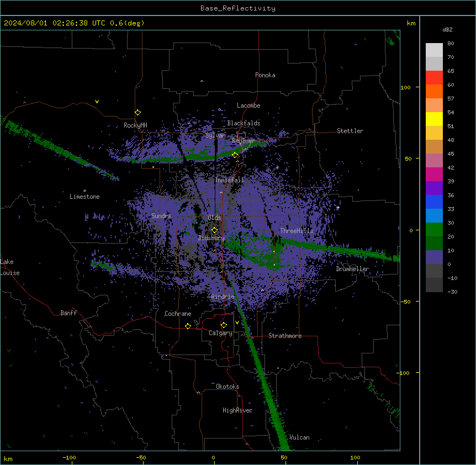This screenshot has height=465, width=476.
Task: Select the red swatch between 65 and 60 dBZ
Action: [x=434, y=78]
